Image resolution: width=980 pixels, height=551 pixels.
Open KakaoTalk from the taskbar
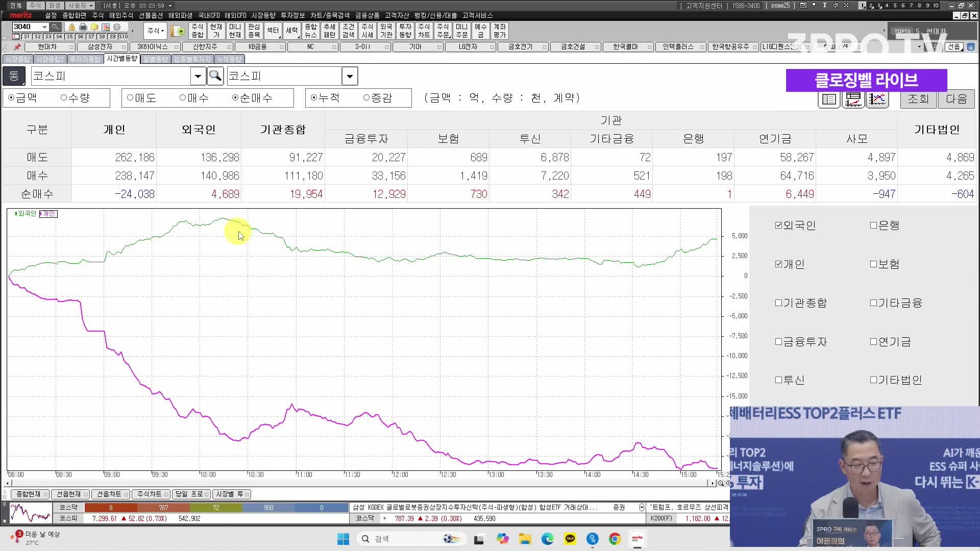point(570,539)
